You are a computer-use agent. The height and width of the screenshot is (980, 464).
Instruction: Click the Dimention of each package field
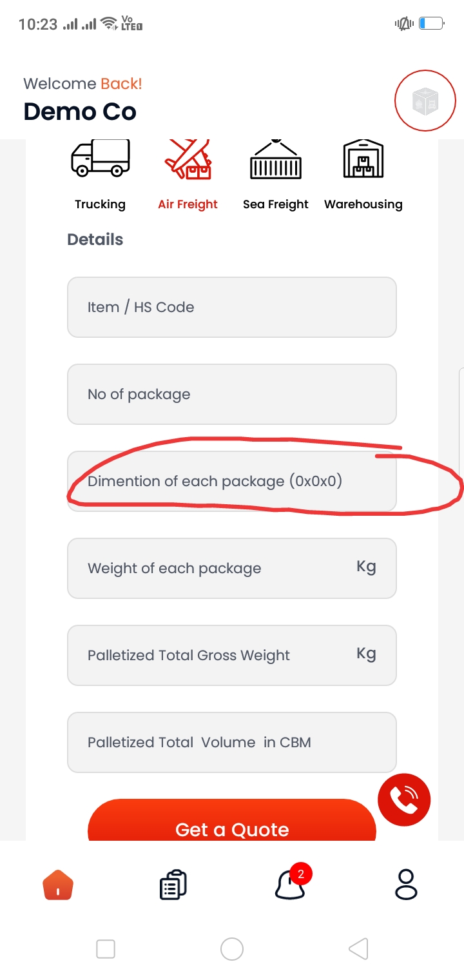(x=232, y=481)
